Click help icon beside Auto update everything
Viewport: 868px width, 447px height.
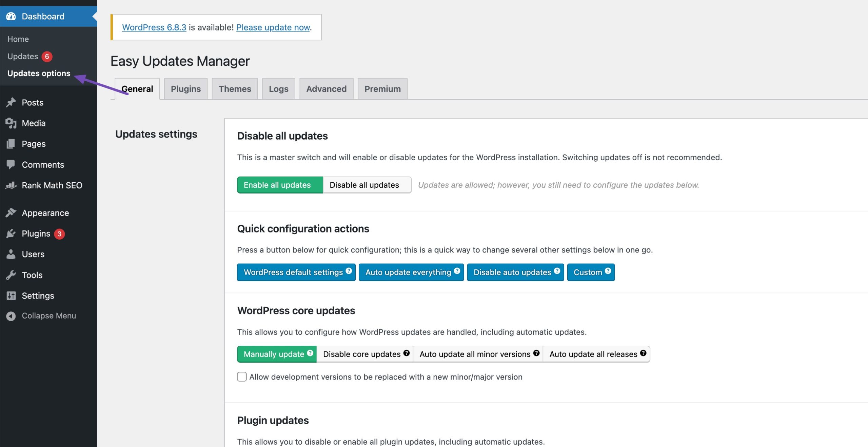pos(457,271)
